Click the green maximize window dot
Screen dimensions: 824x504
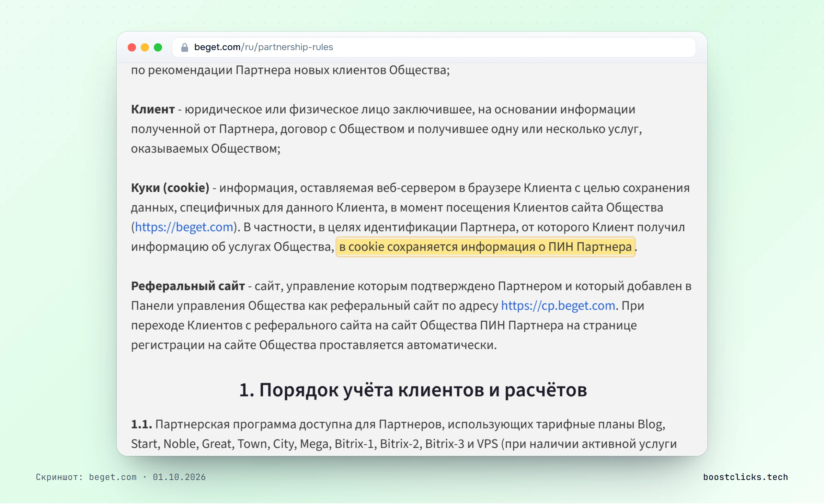158,47
